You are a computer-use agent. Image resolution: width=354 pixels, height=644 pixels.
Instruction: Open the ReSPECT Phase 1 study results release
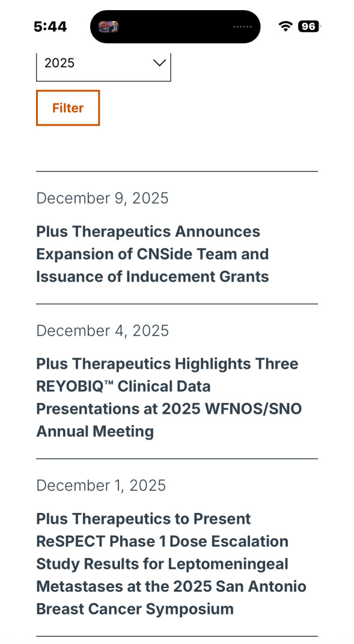(171, 563)
